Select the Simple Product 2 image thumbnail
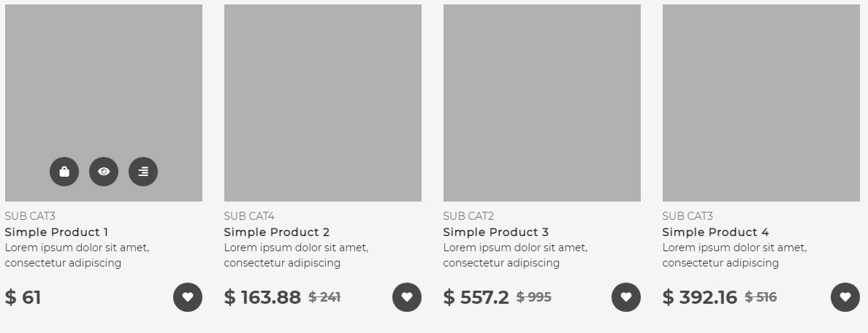 tap(323, 103)
